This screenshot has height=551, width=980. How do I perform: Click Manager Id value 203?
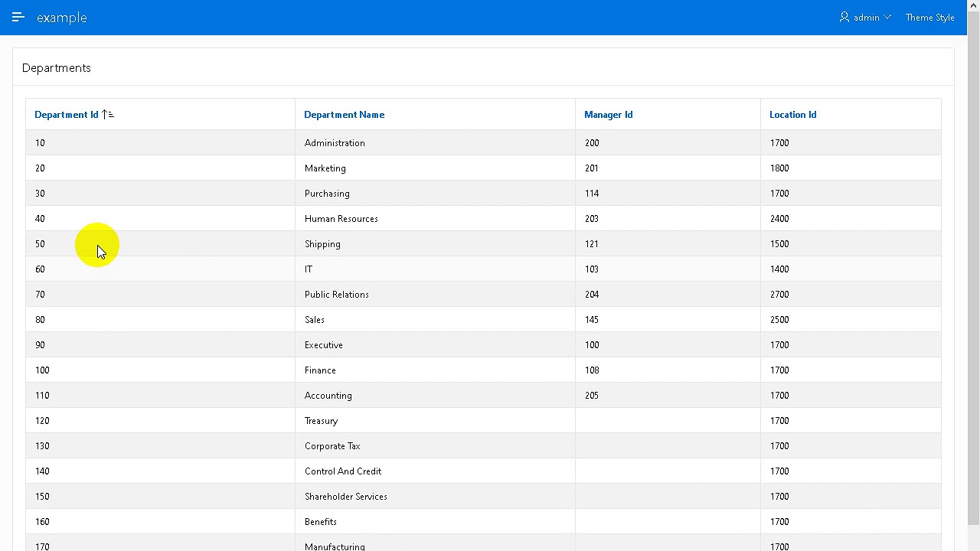click(592, 219)
